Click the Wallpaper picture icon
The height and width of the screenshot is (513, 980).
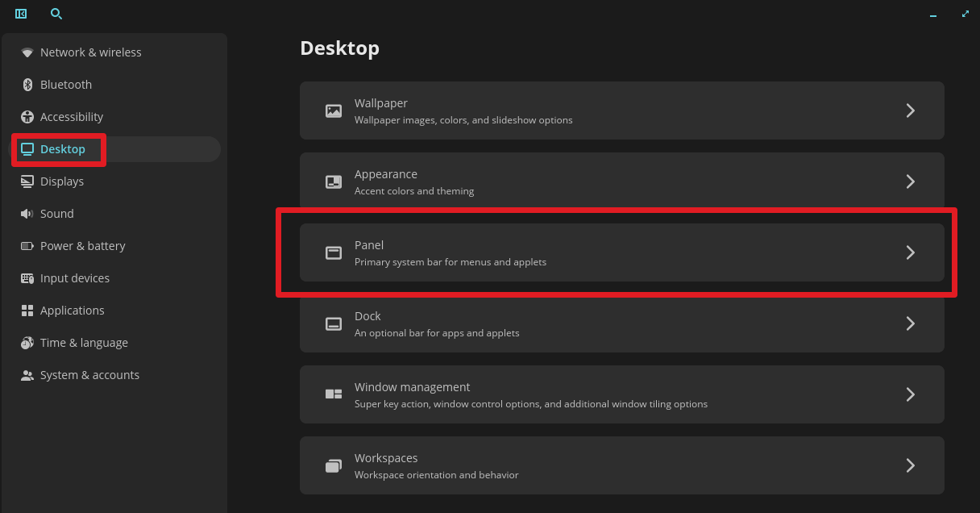[x=333, y=111]
